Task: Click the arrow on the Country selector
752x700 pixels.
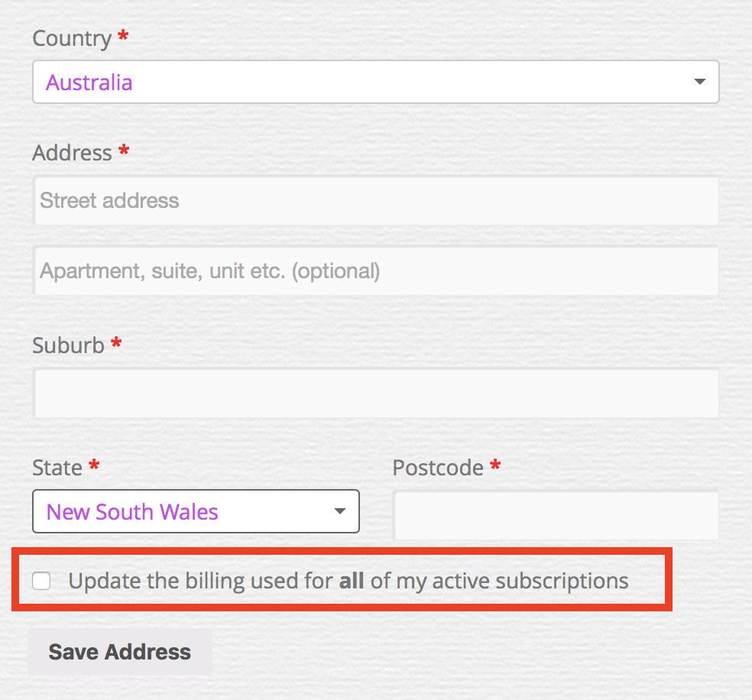Action: [700, 82]
